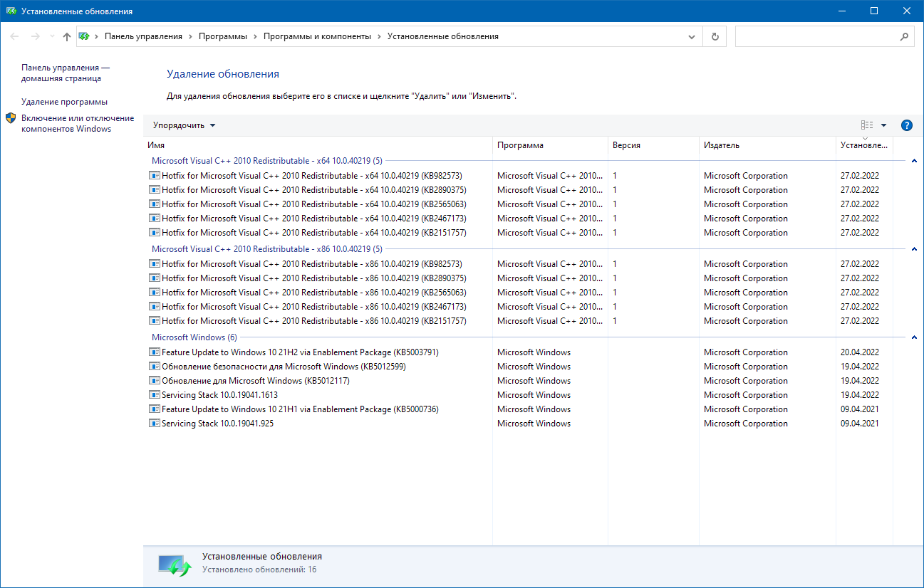Screen dimensions: 924x588
Task: Click the 20.04.2022 install date cell
Action: 860,352
